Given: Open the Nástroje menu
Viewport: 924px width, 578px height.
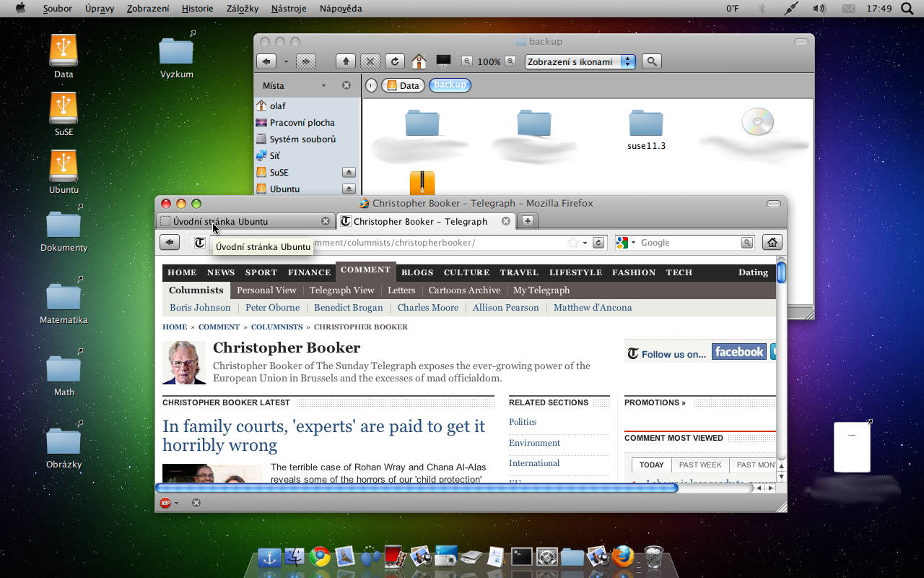Looking at the screenshot, I should click(x=289, y=9).
